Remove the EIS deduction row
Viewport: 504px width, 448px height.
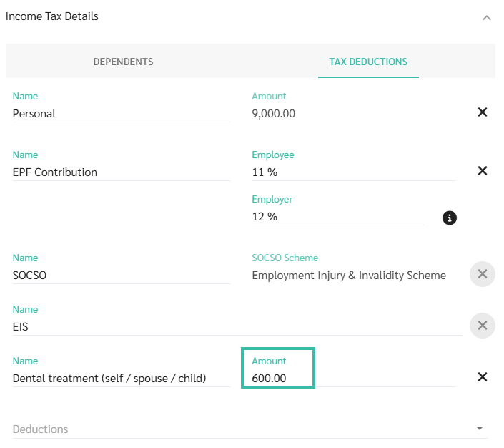point(482,326)
